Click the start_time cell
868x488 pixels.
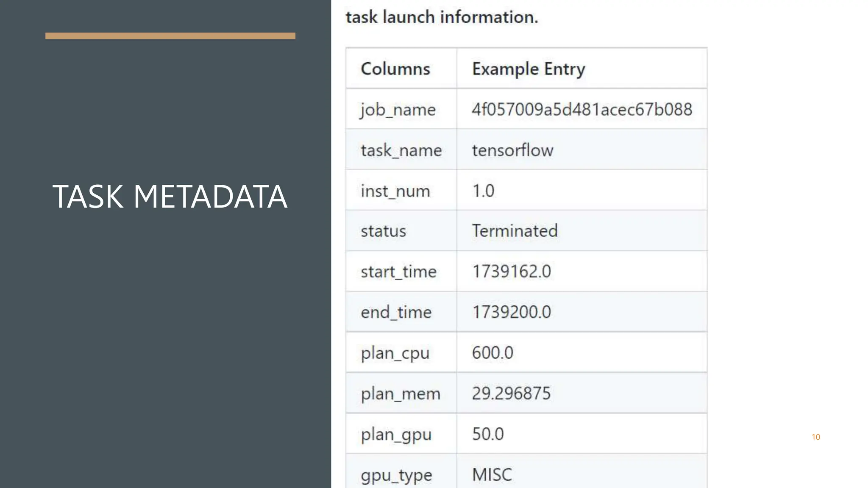[401, 271]
